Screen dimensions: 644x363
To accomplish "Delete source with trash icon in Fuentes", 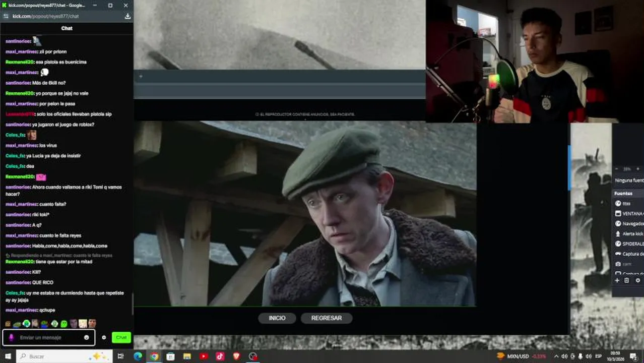I will pyautogui.click(x=627, y=280).
